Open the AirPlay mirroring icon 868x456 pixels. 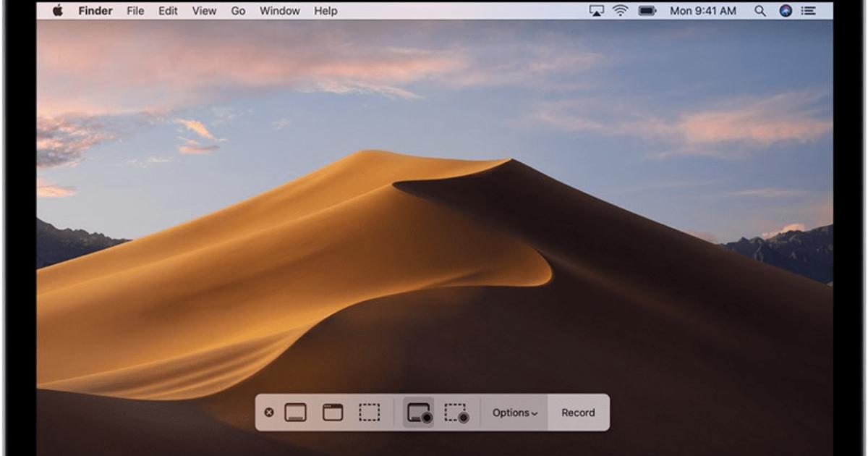coord(595,11)
